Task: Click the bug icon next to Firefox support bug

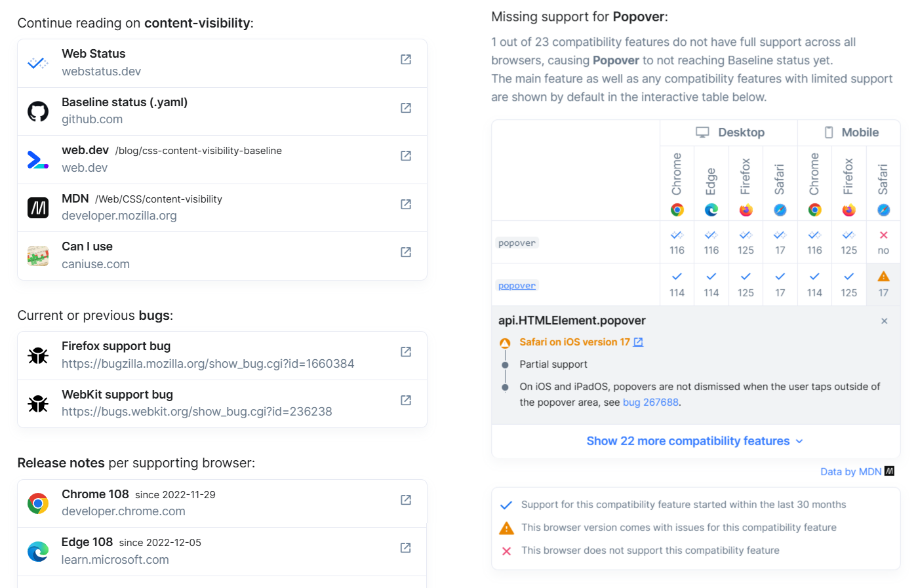Action: point(37,355)
